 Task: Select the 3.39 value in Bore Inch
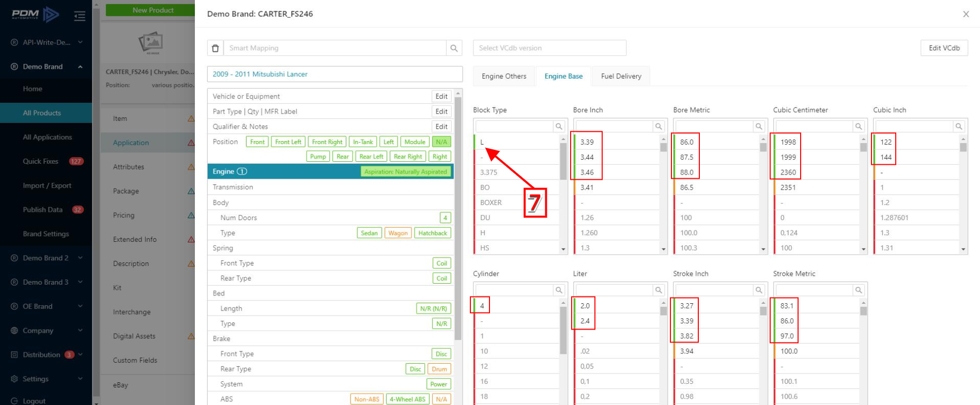(x=616, y=142)
